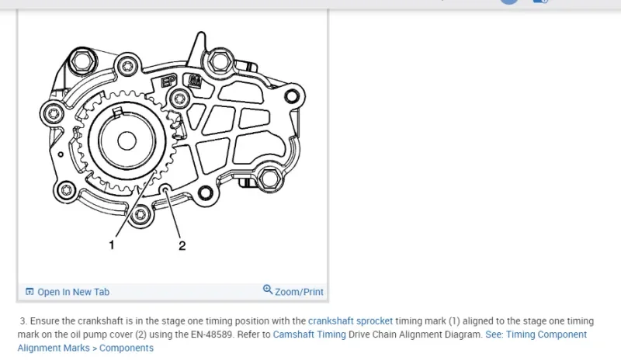Image resolution: width=621 pixels, height=364 pixels.
Task: Click the large hex bolt on cover's right
Action: point(269,179)
